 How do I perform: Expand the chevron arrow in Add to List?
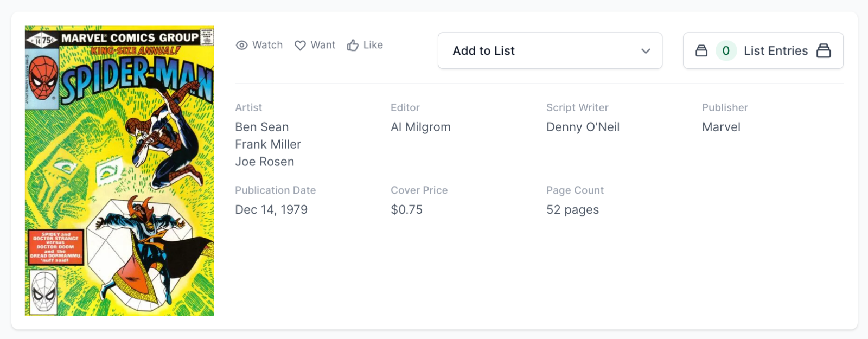pos(646,51)
